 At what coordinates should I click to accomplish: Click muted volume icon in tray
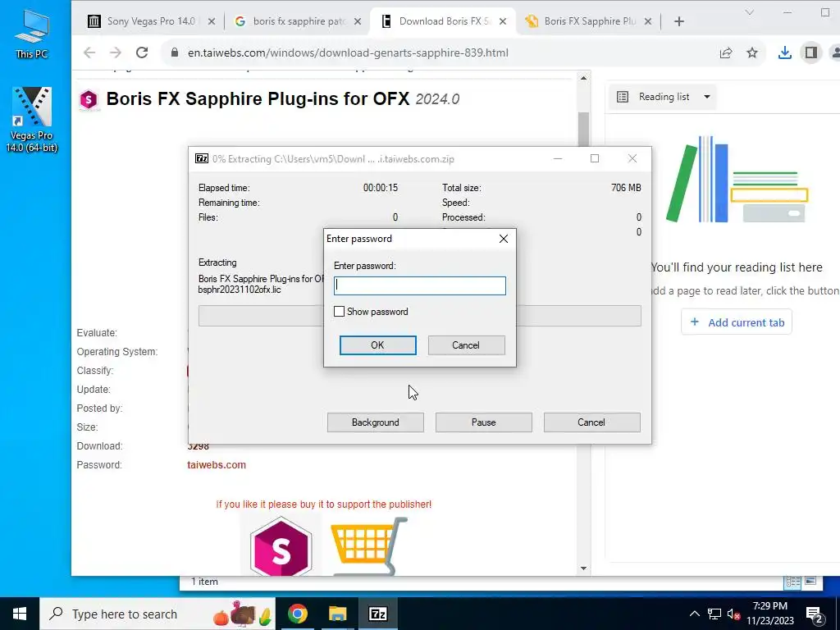tap(733, 614)
